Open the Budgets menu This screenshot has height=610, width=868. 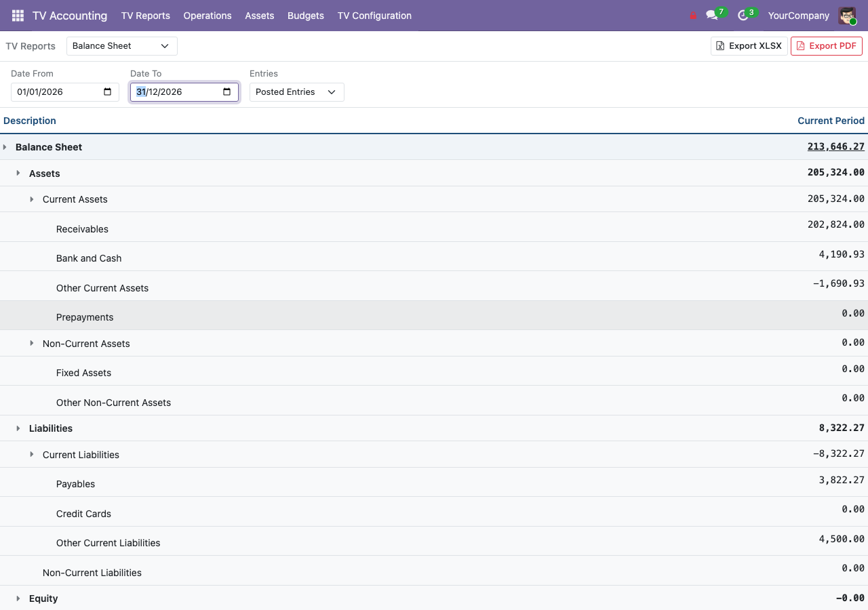306,16
